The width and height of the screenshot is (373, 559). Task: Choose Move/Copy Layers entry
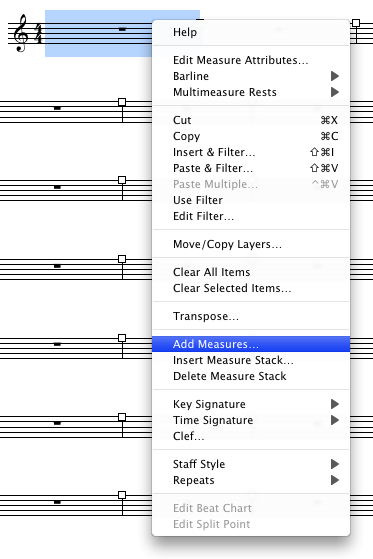click(x=251, y=244)
